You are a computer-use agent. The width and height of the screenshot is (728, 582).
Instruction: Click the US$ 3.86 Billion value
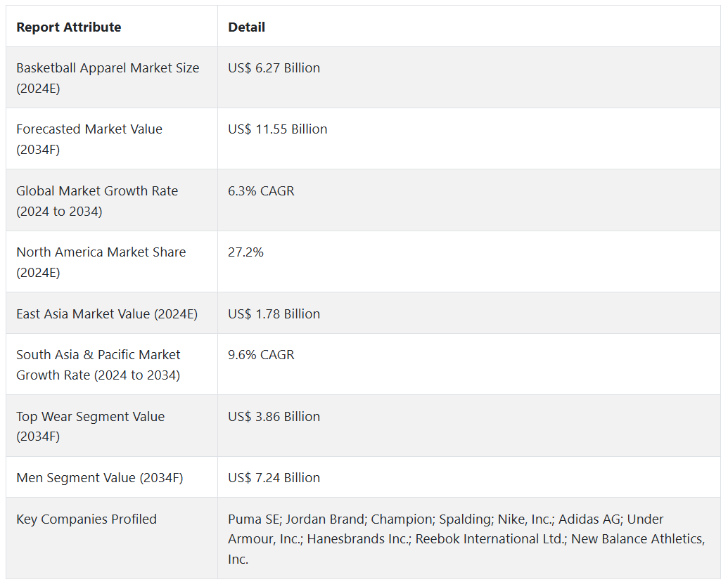point(274,417)
